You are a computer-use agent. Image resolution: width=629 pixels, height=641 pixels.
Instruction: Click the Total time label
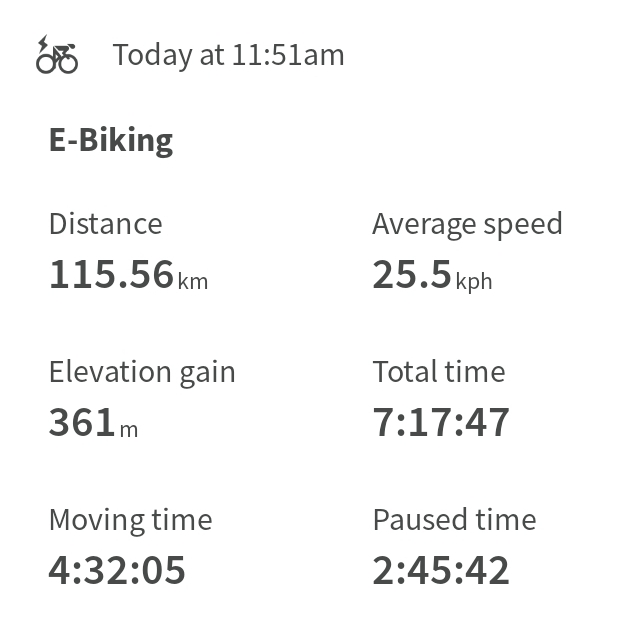[439, 372]
